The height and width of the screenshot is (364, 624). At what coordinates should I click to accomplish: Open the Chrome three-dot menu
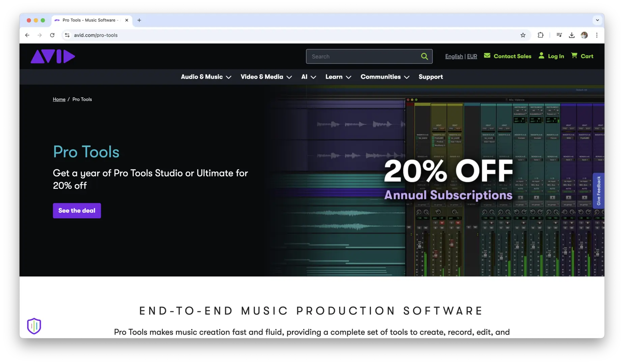(x=597, y=35)
